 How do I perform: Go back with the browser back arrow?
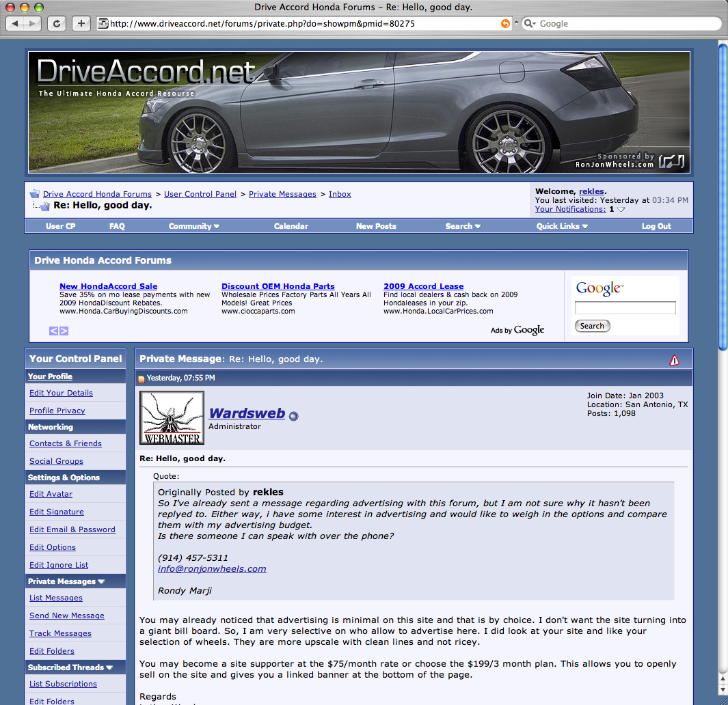pos(15,23)
